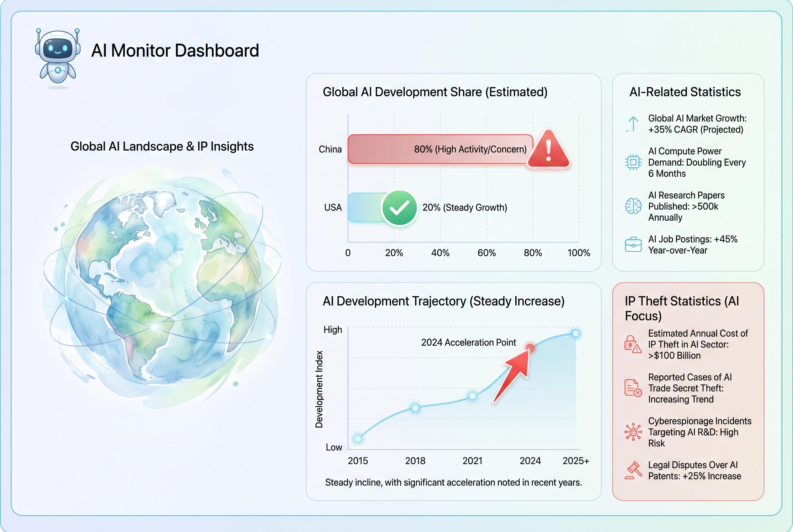
Task: Click the upward arrow market growth icon
Action: pyautogui.click(x=633, y=124)
